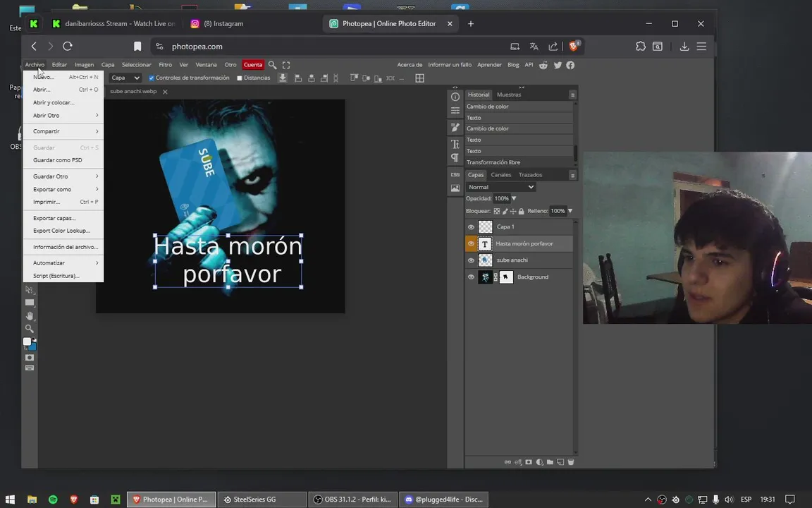812x508 pixels.
Task: Open Informar un fallo link
Action: [x=450, y=65]
